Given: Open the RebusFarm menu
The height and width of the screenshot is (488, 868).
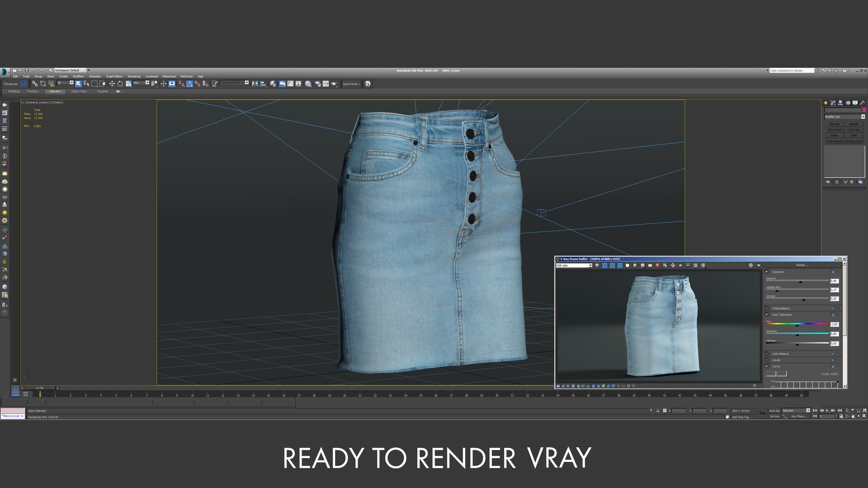Looking at the screenshot, I should pyautogui.click(x=169, y=76).
